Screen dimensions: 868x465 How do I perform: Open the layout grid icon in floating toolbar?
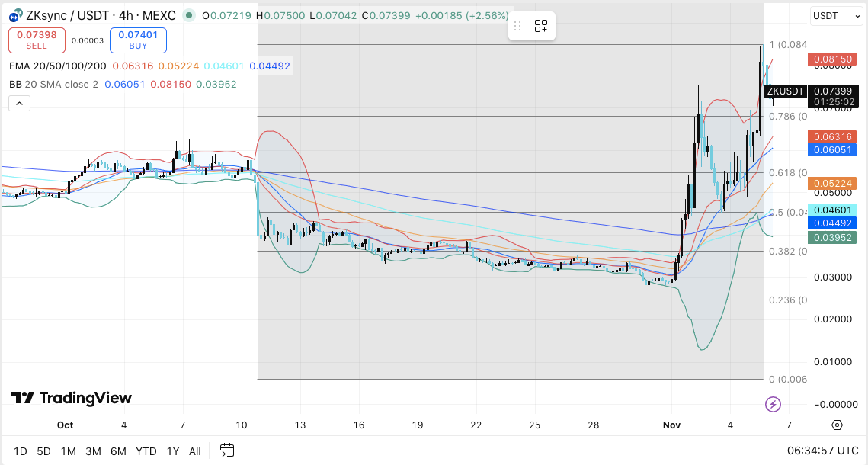541,27
